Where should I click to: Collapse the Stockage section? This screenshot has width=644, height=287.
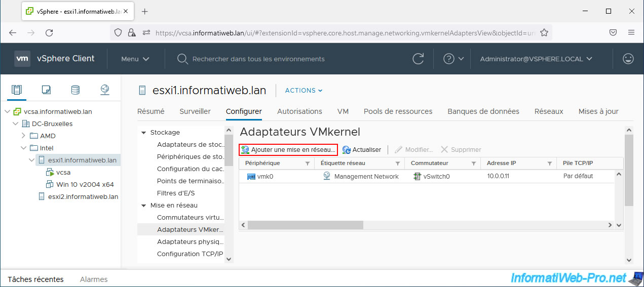(x=143, y=133)
